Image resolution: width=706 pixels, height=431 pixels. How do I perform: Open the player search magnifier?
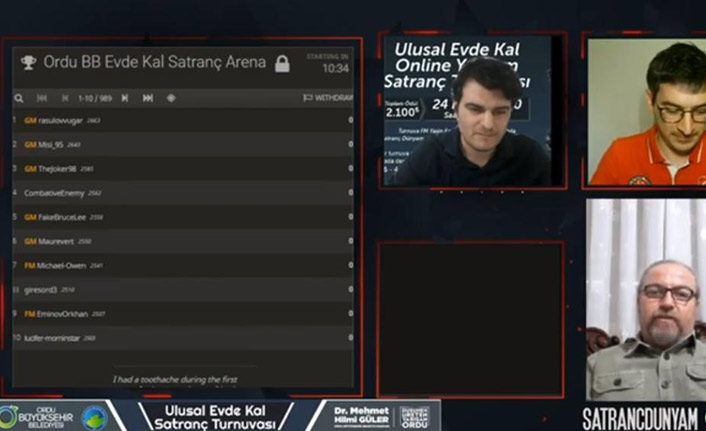point(19,98)
